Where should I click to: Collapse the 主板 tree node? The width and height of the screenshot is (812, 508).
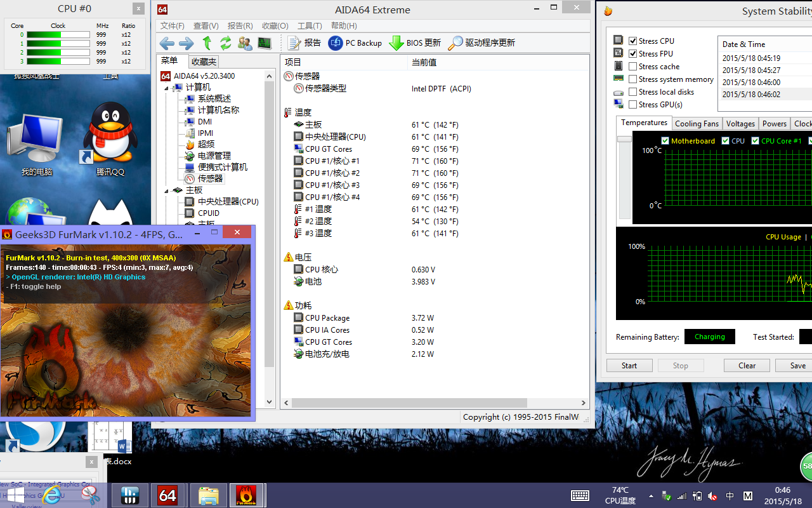point(167,190)
